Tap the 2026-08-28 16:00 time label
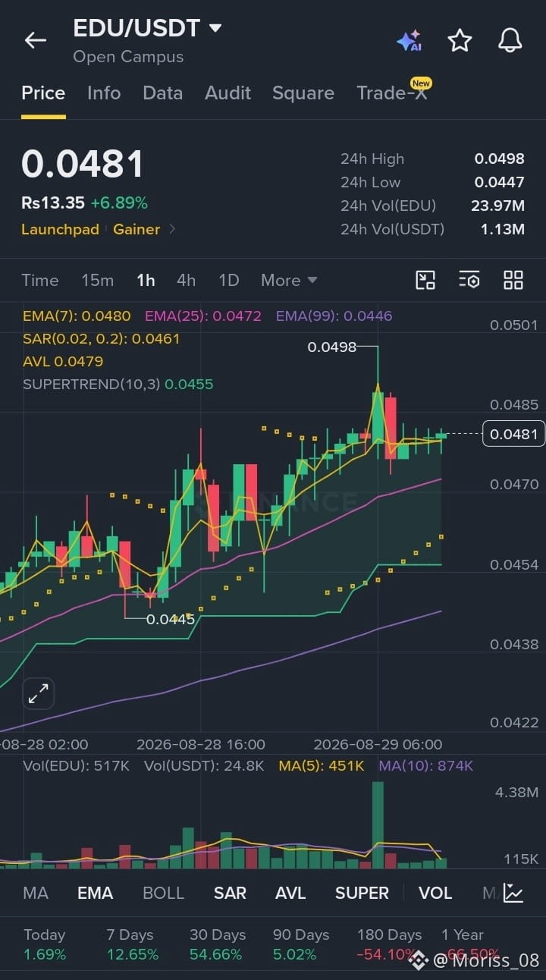The image size is (546, 980). pyautogui.click(x=201, y=744)
